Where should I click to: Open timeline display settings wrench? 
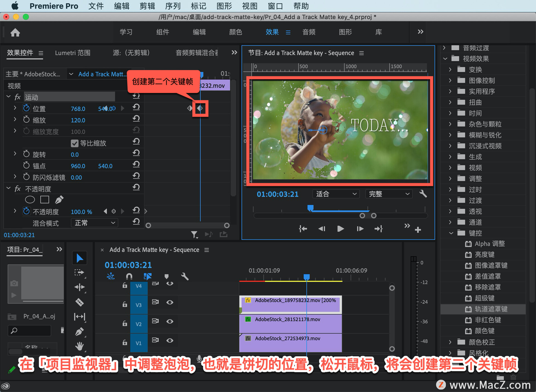[185, 276]
